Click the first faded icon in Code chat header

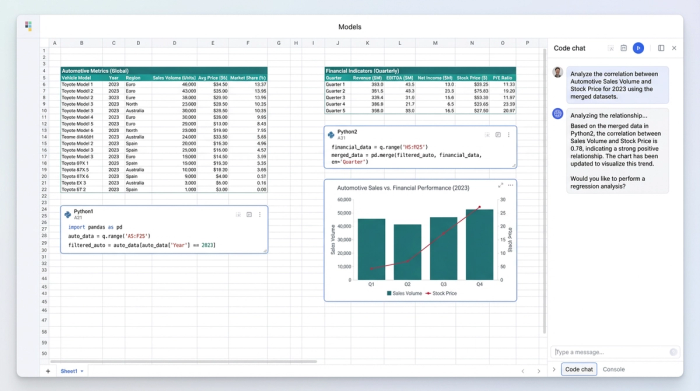click(x=611, y=48)
